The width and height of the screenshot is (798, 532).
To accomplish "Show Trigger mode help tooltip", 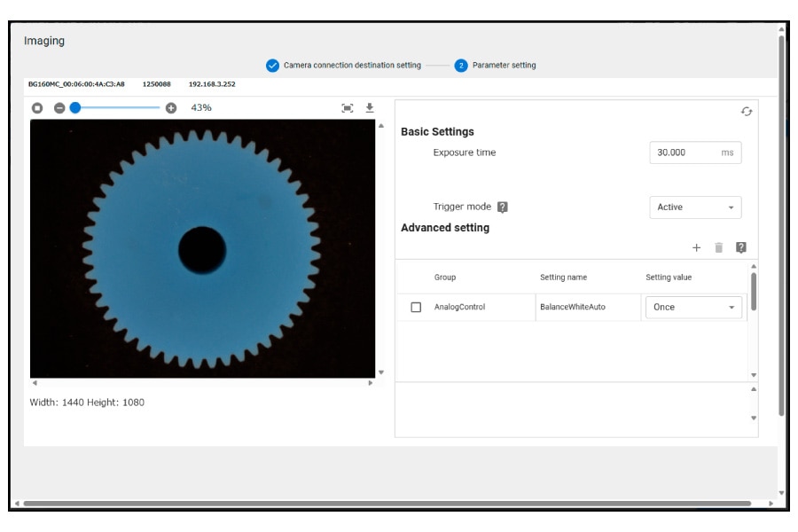I will tap(503, 207).
